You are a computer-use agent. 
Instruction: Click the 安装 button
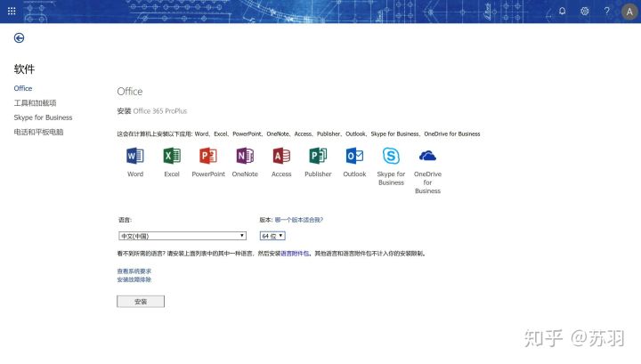click(141, 302)
